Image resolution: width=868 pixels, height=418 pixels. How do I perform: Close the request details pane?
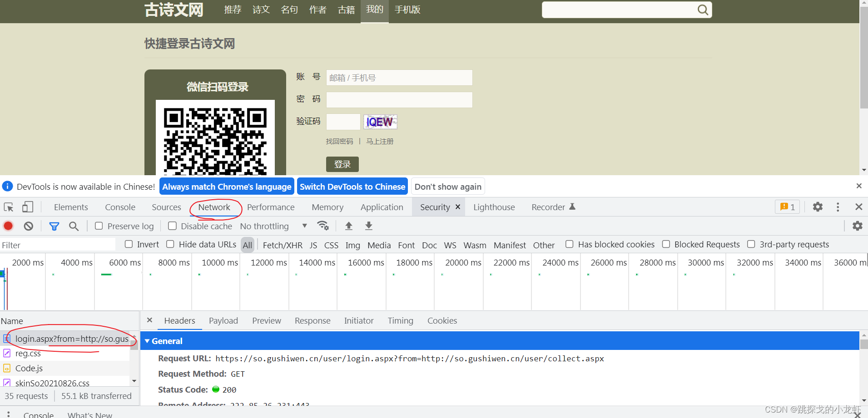click(x=149, y=320)
